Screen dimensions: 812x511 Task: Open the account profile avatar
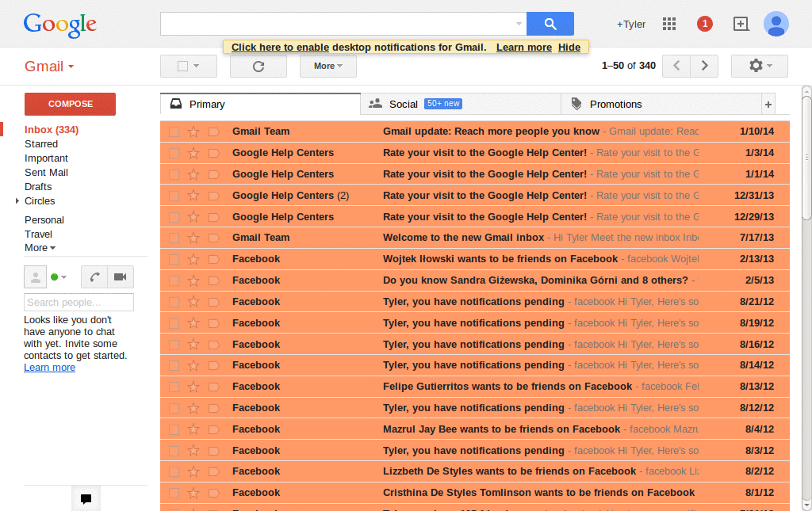(x=776, y=24)
